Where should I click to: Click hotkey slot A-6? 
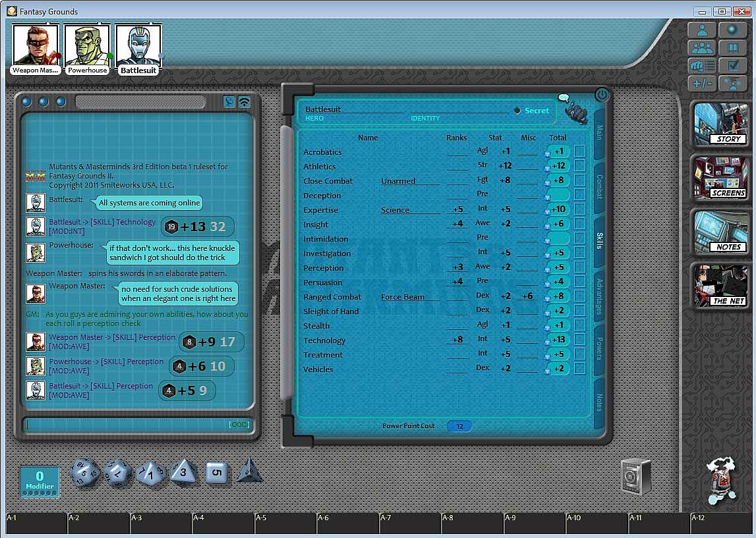pyautogui.click(x=347, y=524)
